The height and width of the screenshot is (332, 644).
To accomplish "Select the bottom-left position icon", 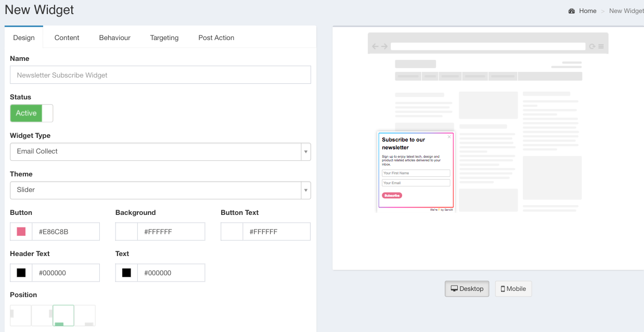I will point(63,315).
